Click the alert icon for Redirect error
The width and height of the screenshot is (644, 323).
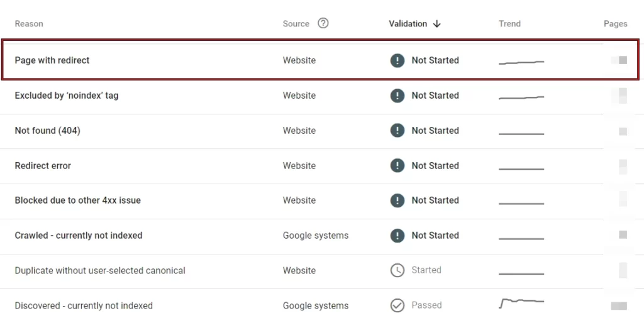pyautogui.click(x=397, y=166)
